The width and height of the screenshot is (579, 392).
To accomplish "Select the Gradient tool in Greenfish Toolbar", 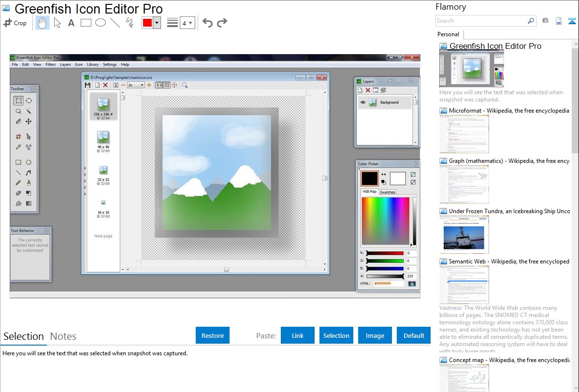I will [x=29, y=203].
